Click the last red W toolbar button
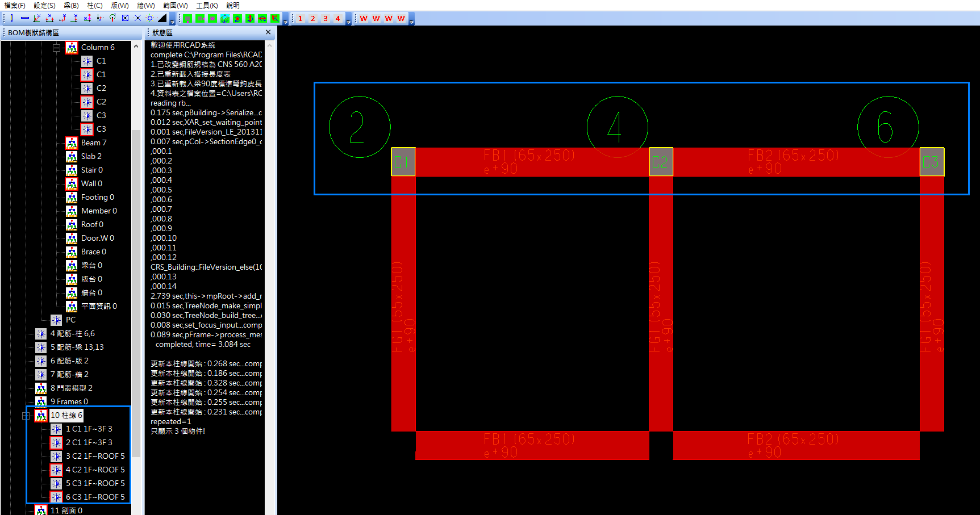The width and height of the screenshot is (980, 515). point(401,19)
